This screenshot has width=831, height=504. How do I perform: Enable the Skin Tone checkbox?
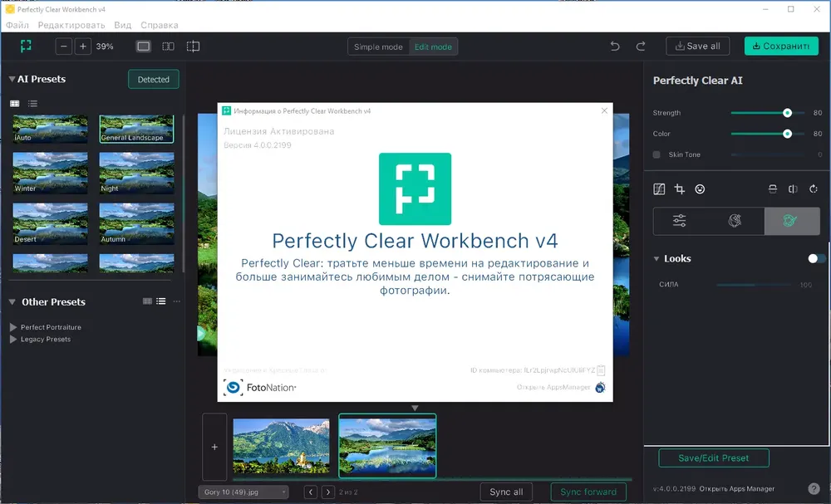(656, 154)
